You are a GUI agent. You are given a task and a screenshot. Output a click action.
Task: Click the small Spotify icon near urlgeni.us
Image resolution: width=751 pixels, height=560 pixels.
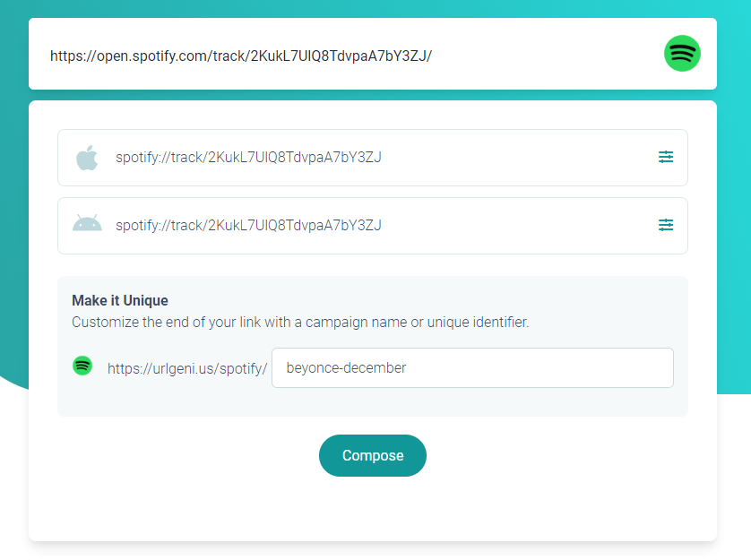82,366
